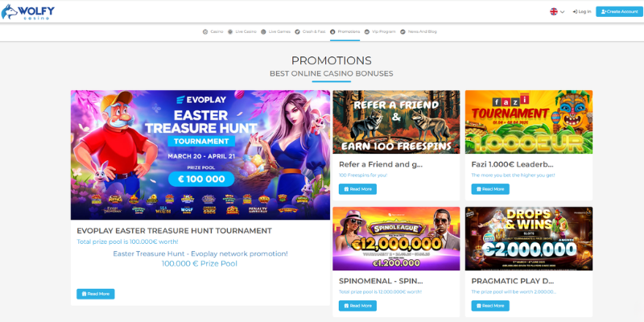
Task: Click the UK flag language icon
Action: (x=554, y=11)
